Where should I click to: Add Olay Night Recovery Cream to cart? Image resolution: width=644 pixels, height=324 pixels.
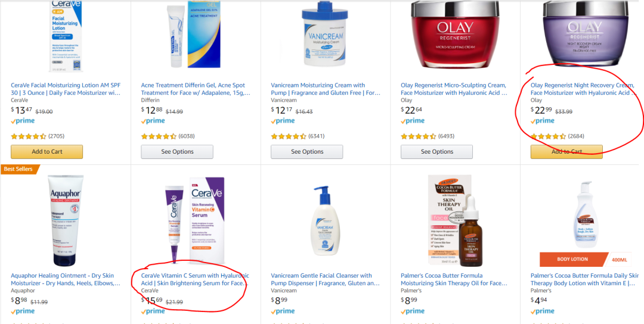pos(566,152)
